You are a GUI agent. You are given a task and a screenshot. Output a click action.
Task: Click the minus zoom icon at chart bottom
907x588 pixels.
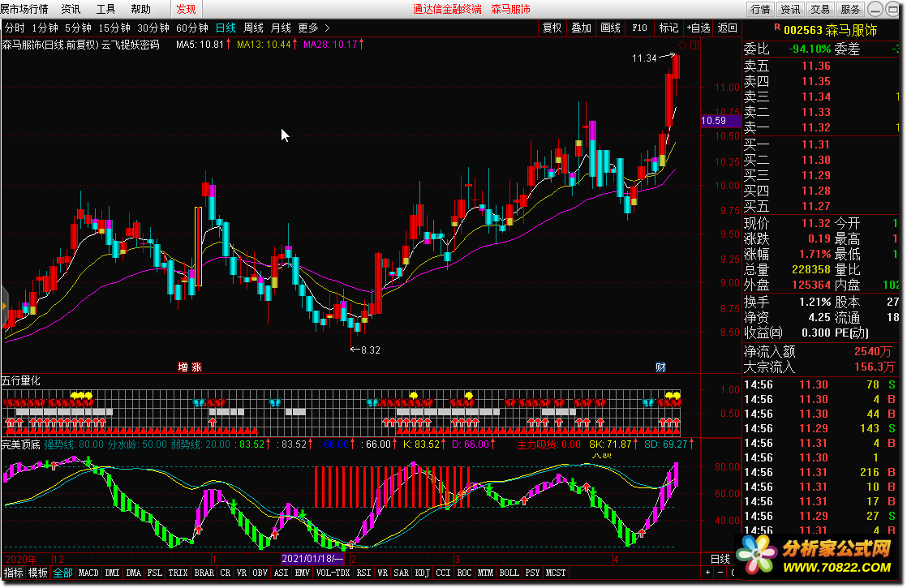tap(720, 573)
